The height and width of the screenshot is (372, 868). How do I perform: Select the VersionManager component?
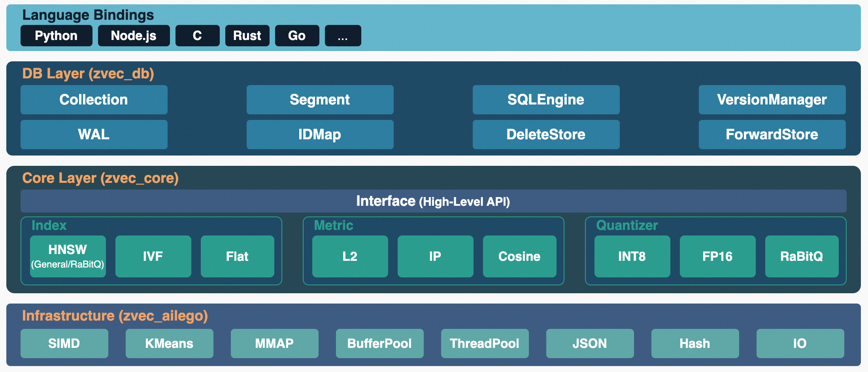coord(772,100)
